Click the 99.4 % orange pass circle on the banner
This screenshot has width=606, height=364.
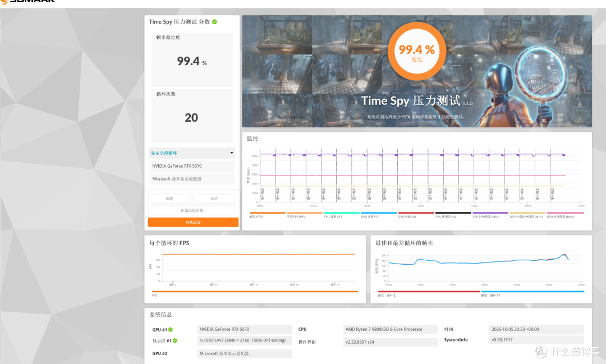[416, 52]
